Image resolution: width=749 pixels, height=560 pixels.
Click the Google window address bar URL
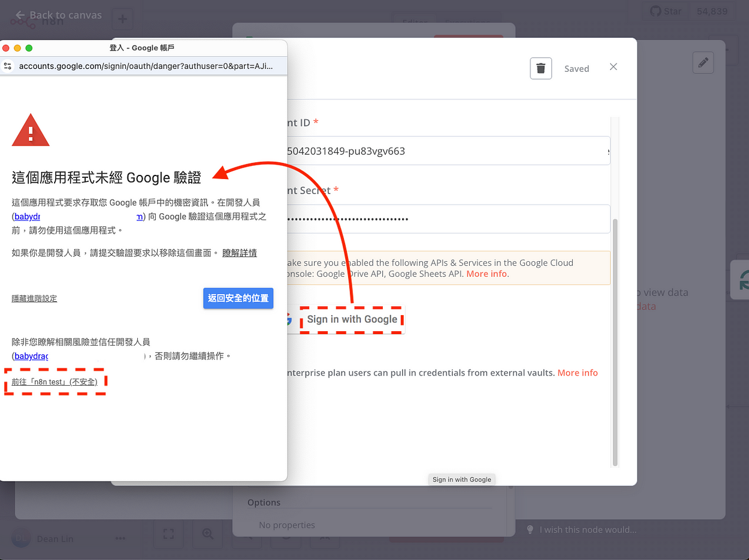coord(146,66)
